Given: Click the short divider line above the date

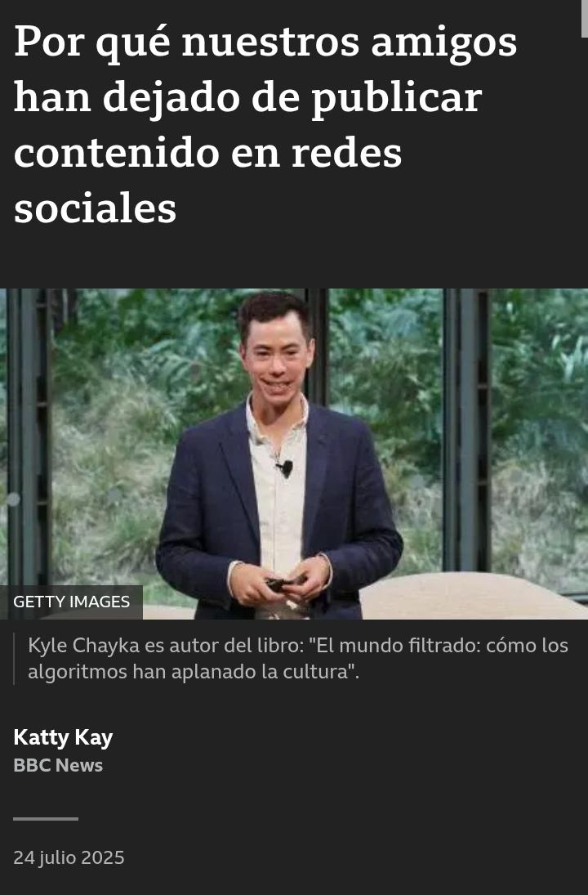Looking at the screenshot, I should 46,818.
